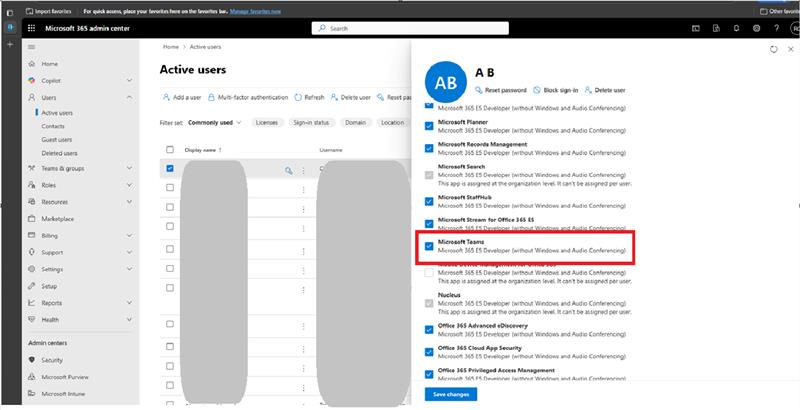
Task: Uncheck the Microsoft Planner checkbox
Action: point(429,126)
